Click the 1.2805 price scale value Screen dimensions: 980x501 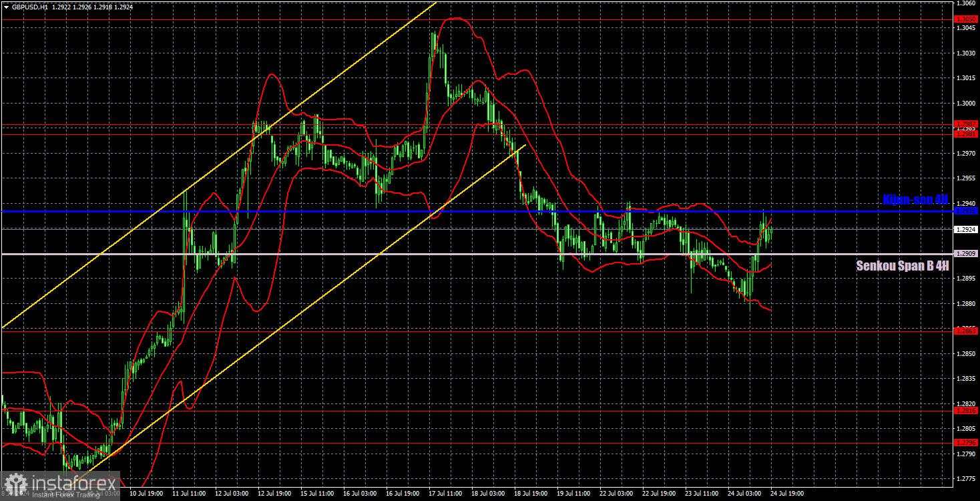[966, 429]
